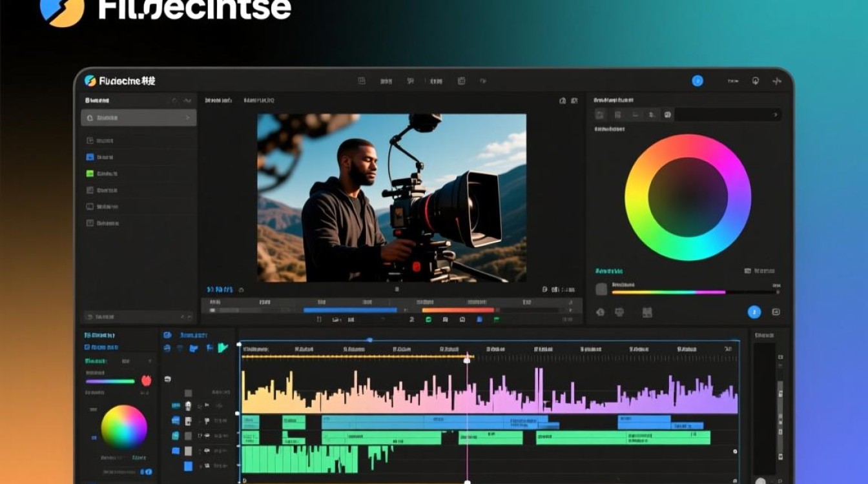Screen dimensions: 868x484
Task: Expand the color panel toolbar right arrow
Action: 776,115
